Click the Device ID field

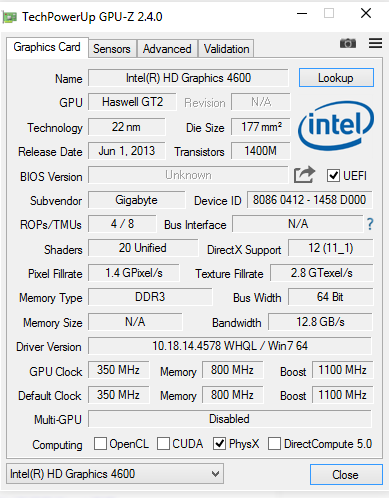tap(309, 200)
